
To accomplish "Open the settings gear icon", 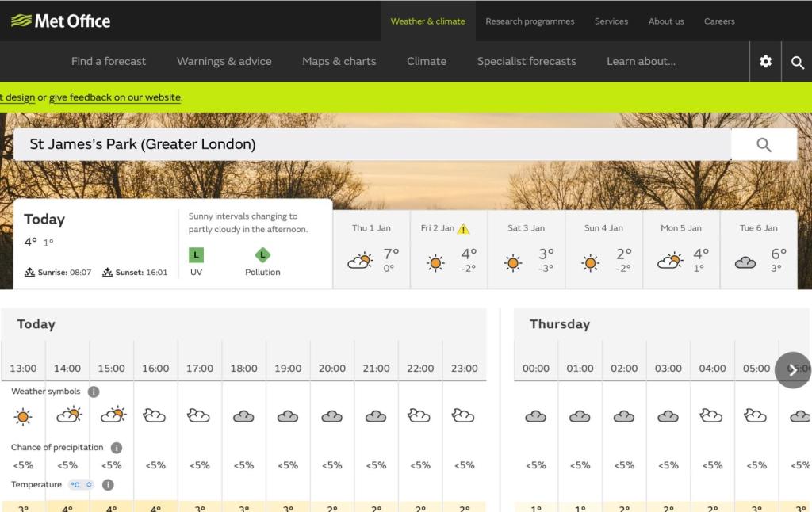I will point(765,61).
